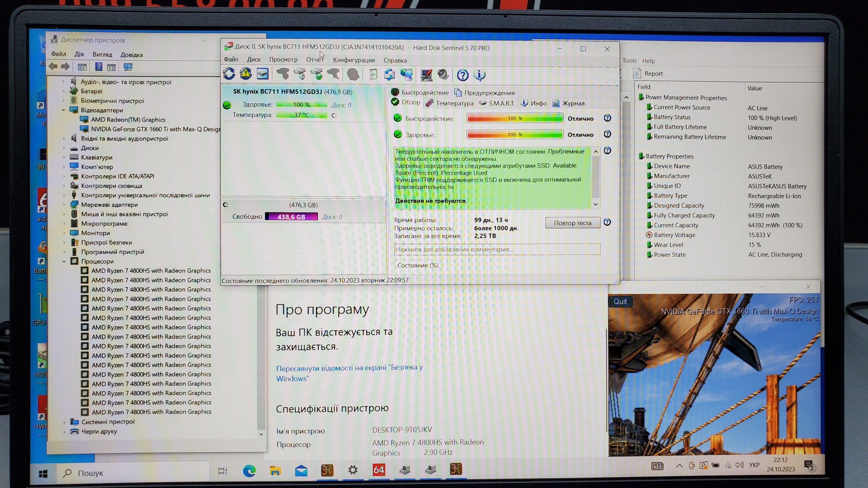Click the blue info bubble toolbar icon
The height and width of the screenshot is (488, 868).
coord(479,75)
